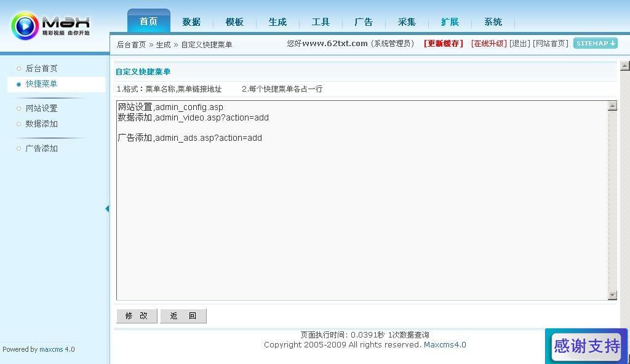Open 数据添加 in the sidebar
Viewport: 630px width, 364px height.
(x=41, y=124)
